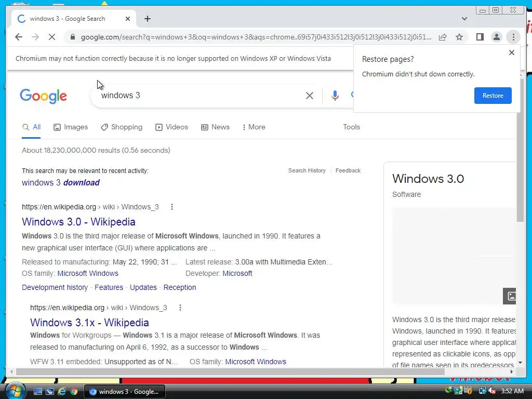Click the scroll down arrow
The image size is (532, 399).
point(521,363)
